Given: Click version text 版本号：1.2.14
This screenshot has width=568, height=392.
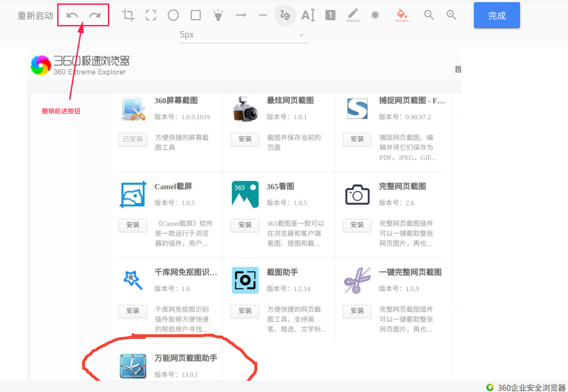Looking at the screenshot, I should (288, 289).
